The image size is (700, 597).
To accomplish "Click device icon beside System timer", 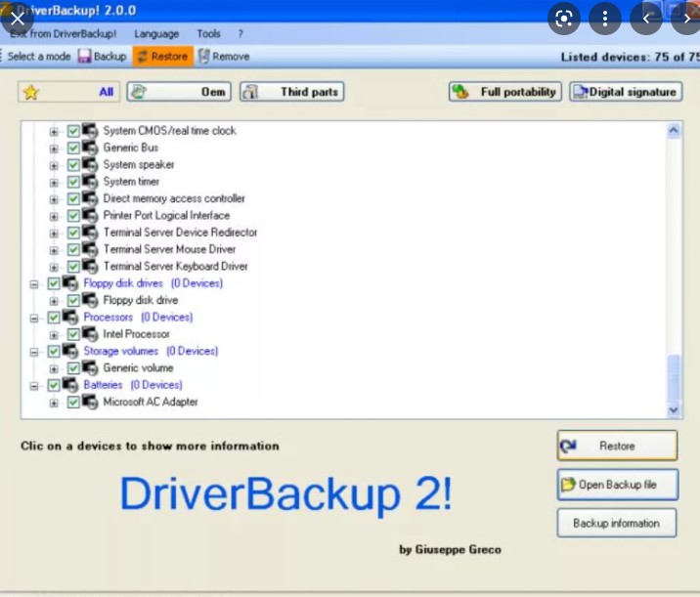I will [x=90, y=181].
